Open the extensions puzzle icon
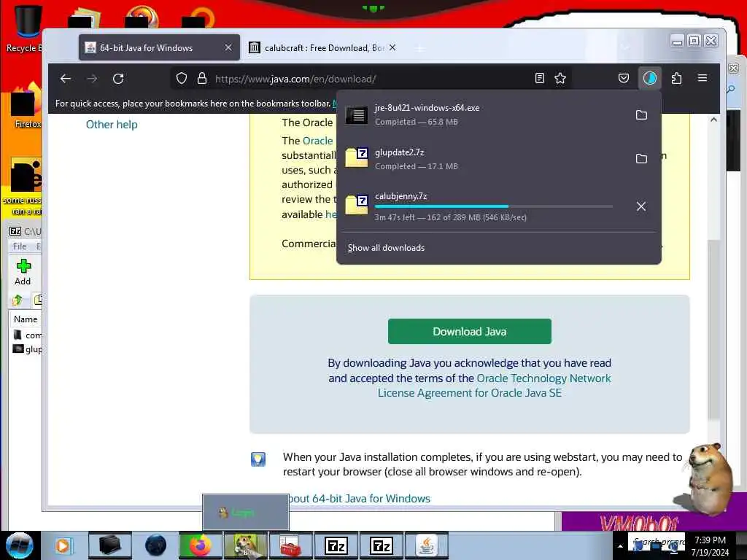 click(676, 78)
